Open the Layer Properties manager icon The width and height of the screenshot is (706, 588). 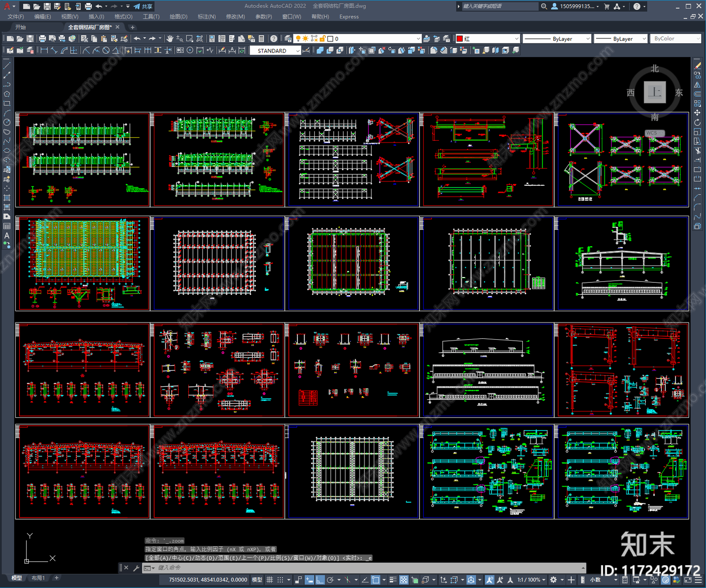[x=288, y=39]
